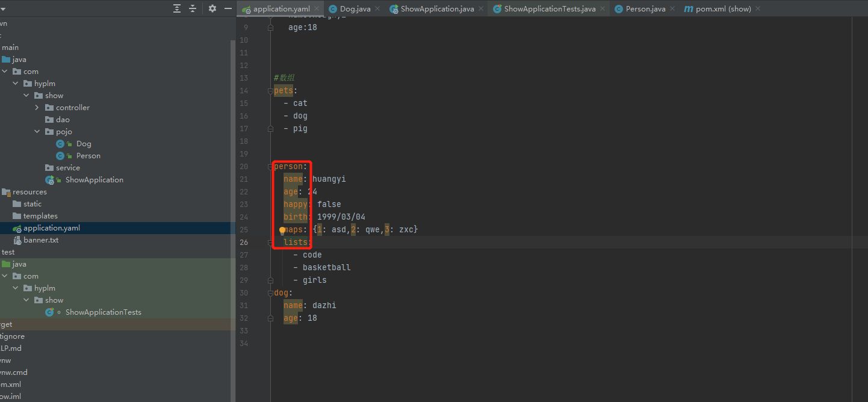
Task: Close the ShowApplicationTests.java tab
Action: 602,8
